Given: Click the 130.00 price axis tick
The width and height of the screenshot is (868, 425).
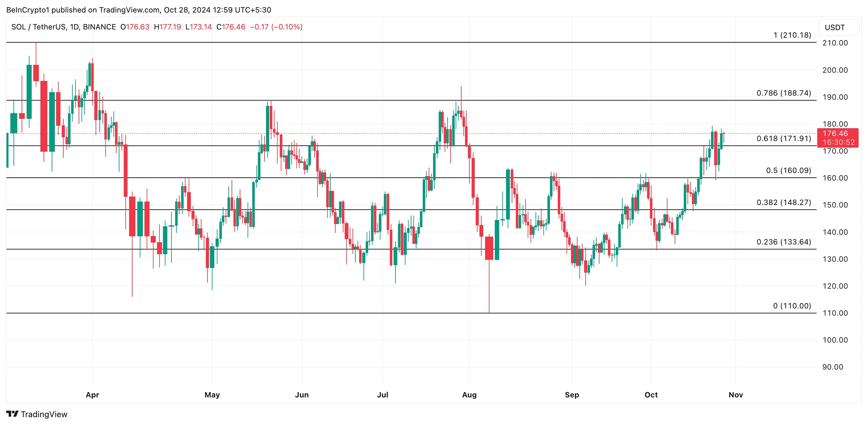Looking at the screenshot, I should tap(835, 259).
